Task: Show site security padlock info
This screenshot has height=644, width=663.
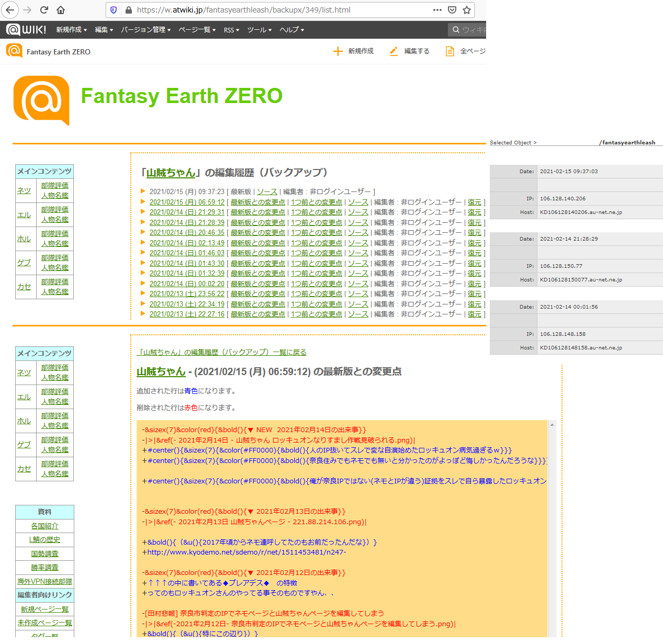Action: 128,10
